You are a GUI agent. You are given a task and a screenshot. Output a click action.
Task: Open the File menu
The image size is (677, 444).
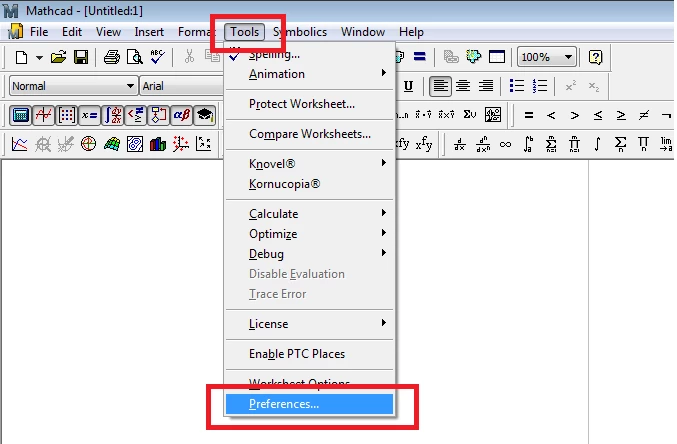pyautogui.click(x=39, y=32)
